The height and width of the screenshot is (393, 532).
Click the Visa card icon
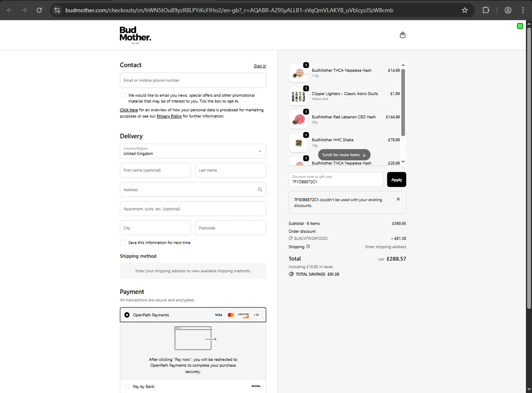pos(218,315)
